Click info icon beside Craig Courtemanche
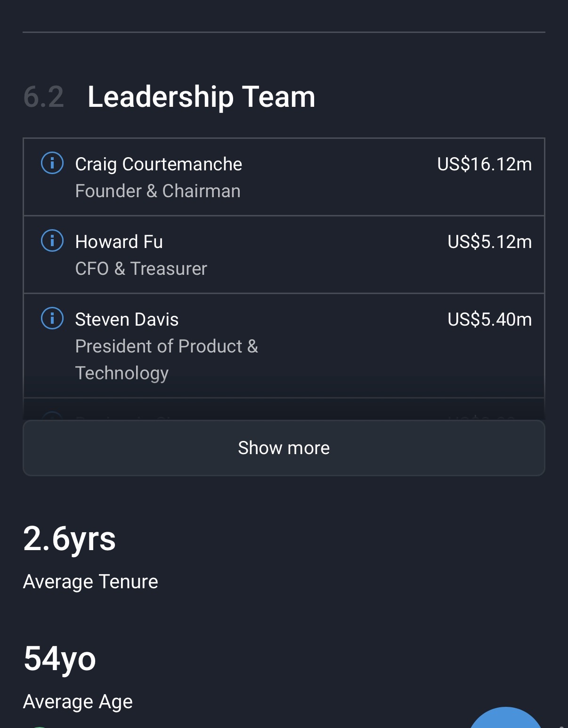Viewport: 568px width, 728px height. click(x=52, y=163)
